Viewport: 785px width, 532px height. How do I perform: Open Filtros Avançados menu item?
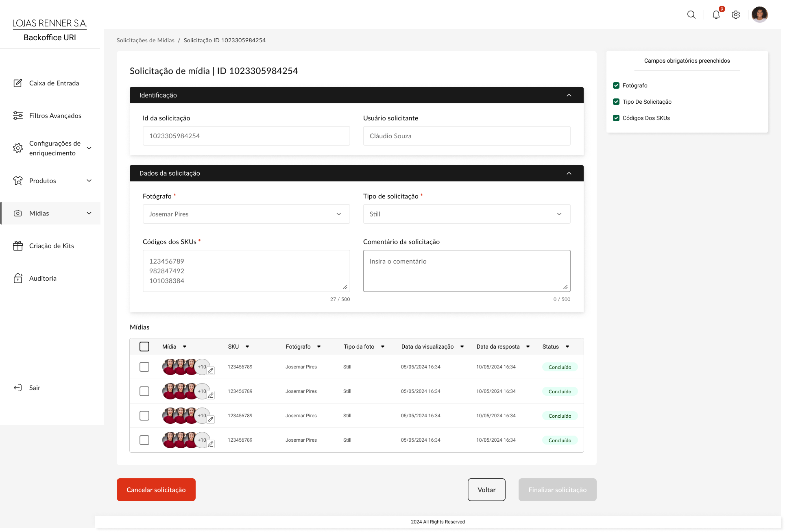55,116
